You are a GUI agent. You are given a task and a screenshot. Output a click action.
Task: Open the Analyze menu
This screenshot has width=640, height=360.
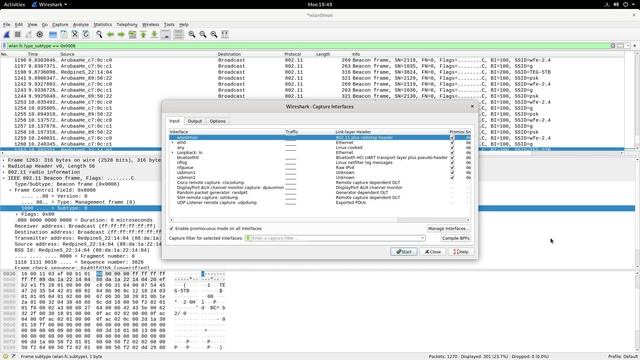(81, 24)
